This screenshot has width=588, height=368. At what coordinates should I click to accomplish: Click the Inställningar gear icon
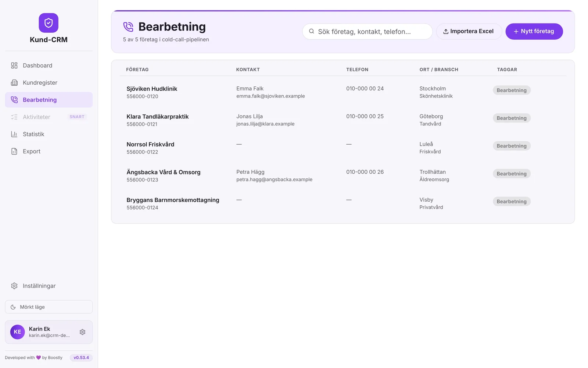pyautogui.click(x=14, y=286)
